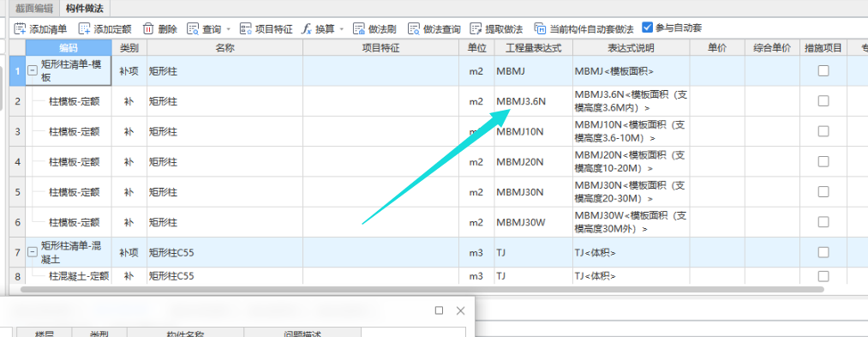
Task: Open the 换算 dropdown arrow
Action: pyautogui.click(x=342, y=29)
